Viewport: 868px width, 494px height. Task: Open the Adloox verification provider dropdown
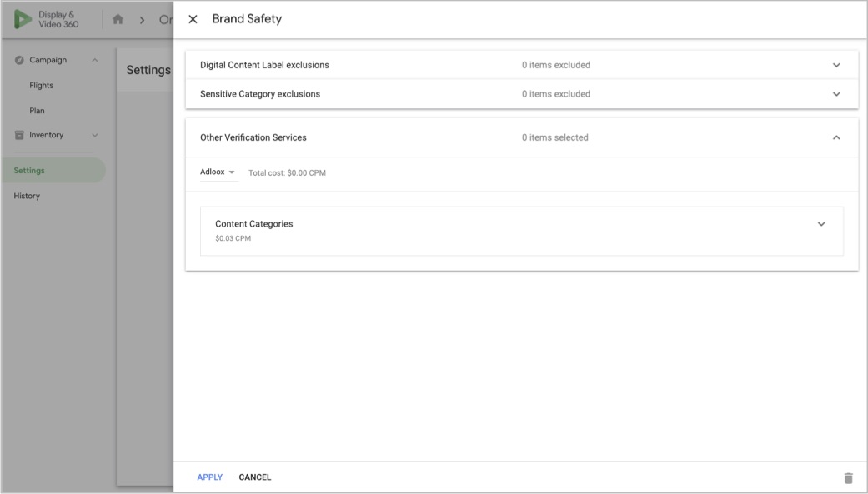[218, 172]
